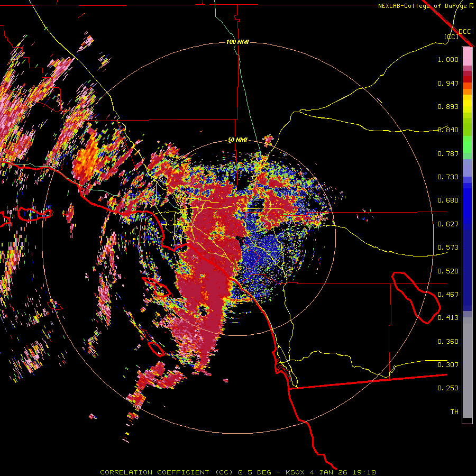Select the 0.787 scale value
Viewport: 476px width, 476px height.
(x=448, y=153)
